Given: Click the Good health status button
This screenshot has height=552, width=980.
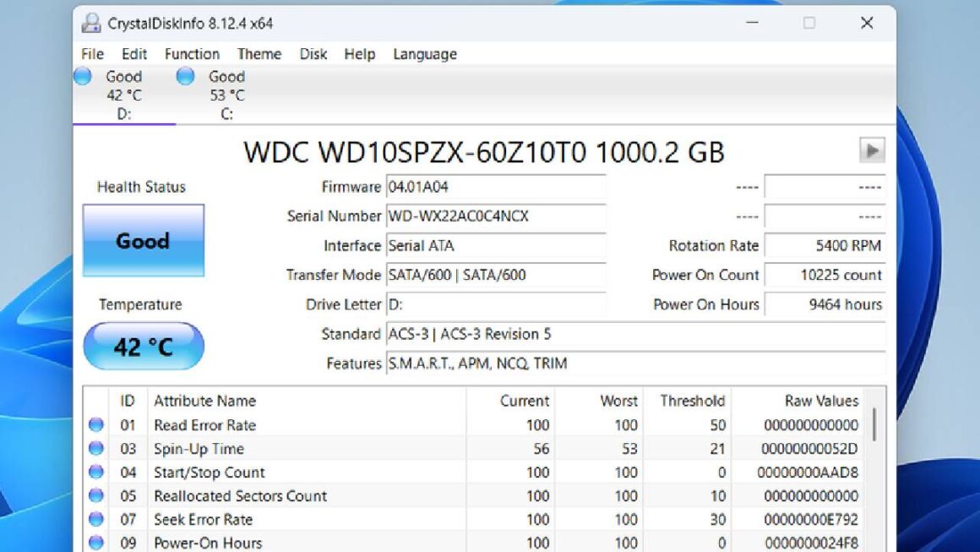Looking at the screenshot, I should (143, 241).
